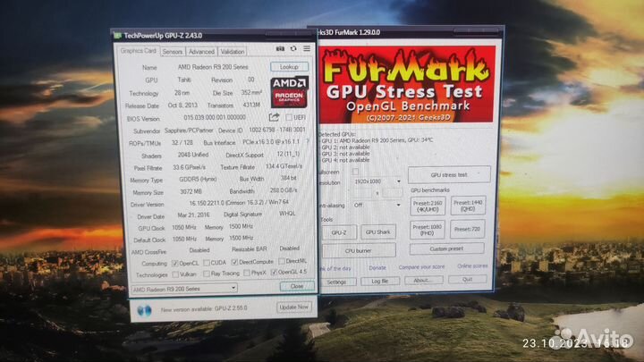Open the Online scores link

(473, 265)
